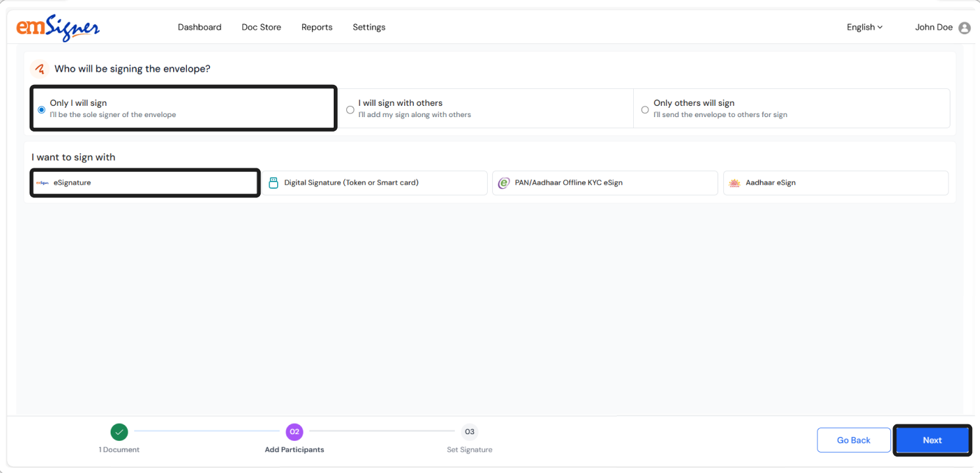Click the signature pen icon beside heading

(x=40, y=69)
